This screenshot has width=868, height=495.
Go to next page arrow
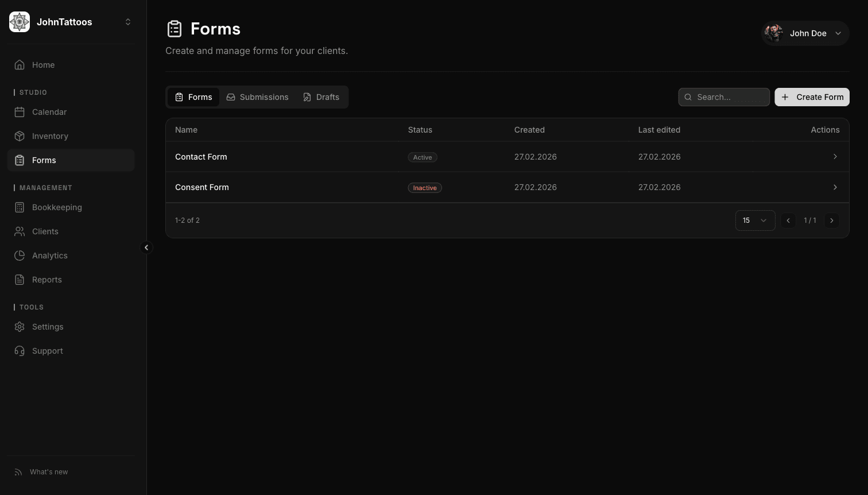[831, 221]
